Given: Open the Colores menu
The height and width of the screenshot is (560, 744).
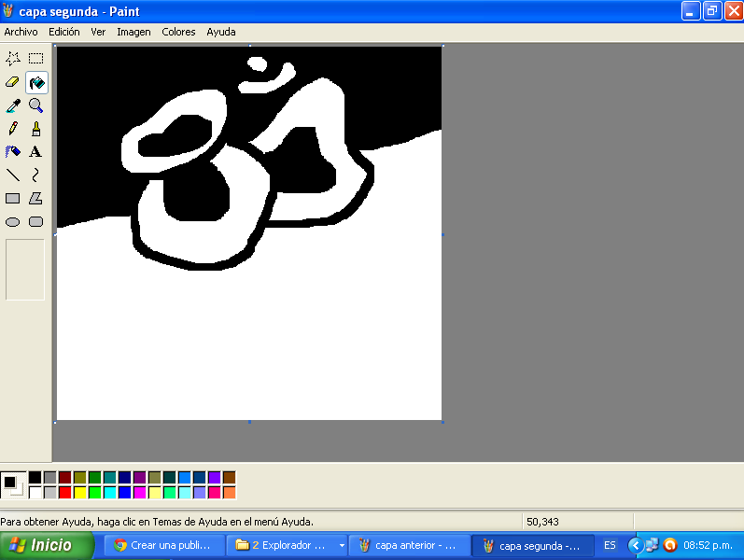Looking at the screenshot, I should tap(178, 32).
